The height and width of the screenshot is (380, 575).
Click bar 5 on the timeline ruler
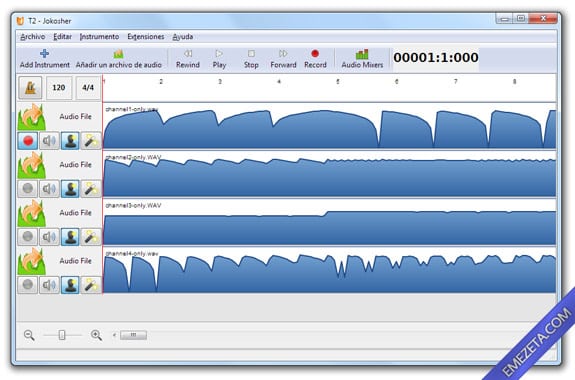click(338, 81)
